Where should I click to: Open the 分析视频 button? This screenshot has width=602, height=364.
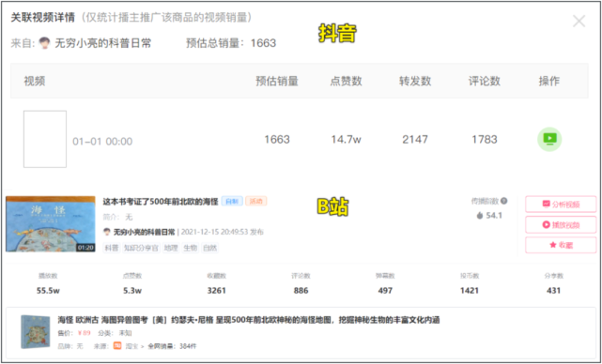pos(561,205)
